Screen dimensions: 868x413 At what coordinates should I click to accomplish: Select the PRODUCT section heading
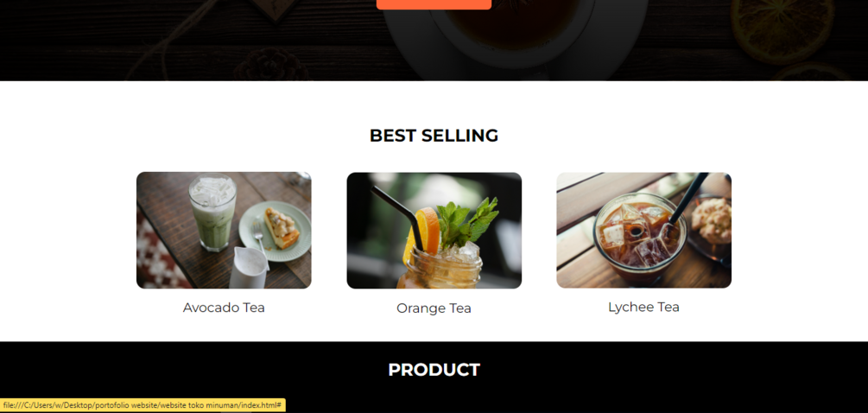click(x=434, y=370)
